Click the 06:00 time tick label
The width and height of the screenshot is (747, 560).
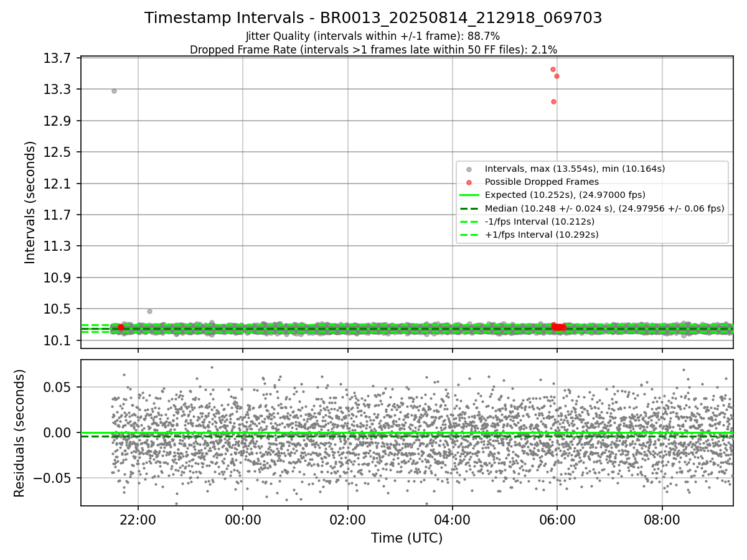(x=557, y=519)
